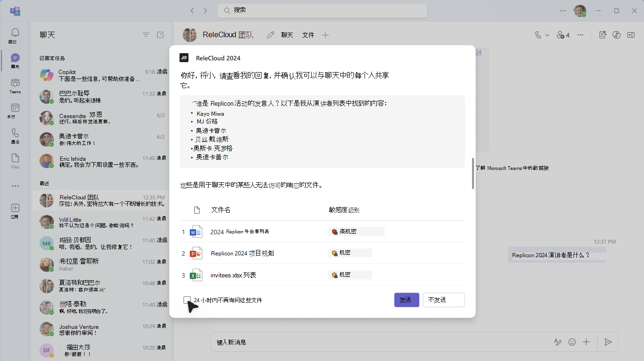Open the chat list filter icon
Image resolution: width=644 pixels, height=361 pixels.
pyautogui.click(x=146, y=34)
